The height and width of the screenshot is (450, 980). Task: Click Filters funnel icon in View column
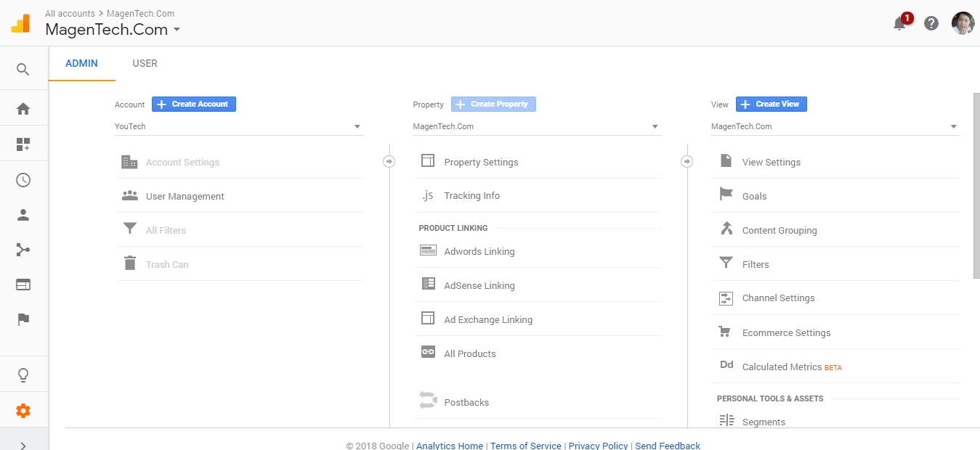pyautogui.click(x=726, y=263)
